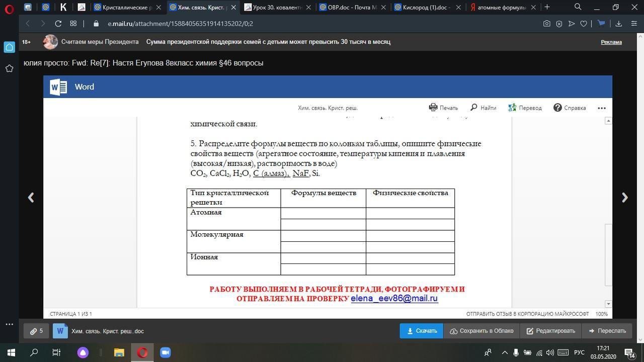Click document scrollbar up arrow

point(608,121)
